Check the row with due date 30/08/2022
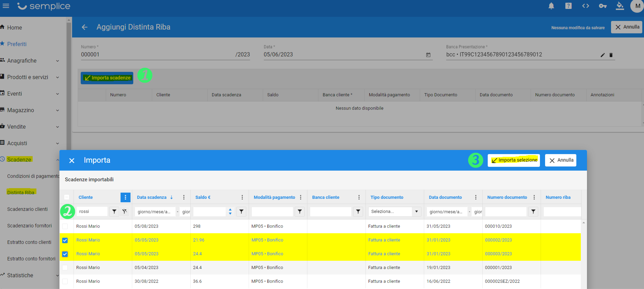This screenshot has width=644, height=289. click(x=65, y=281)
